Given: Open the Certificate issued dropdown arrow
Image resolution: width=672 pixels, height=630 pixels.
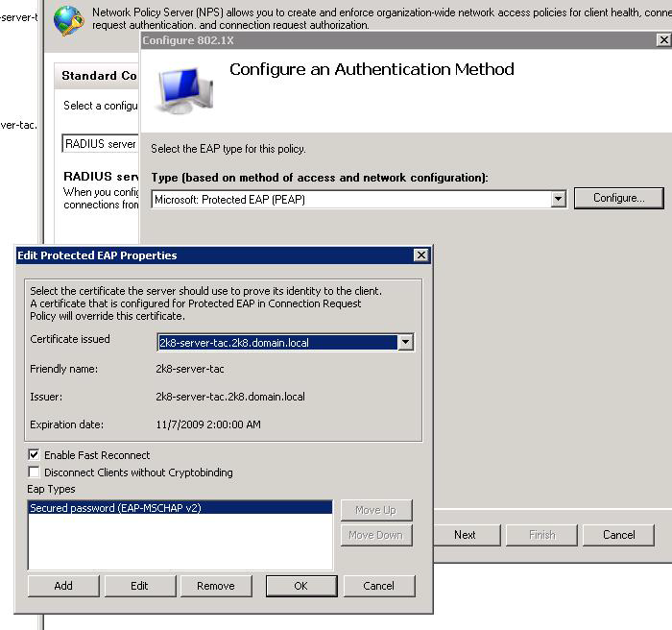Looking at the screenshot, I should tap(405, 342).
